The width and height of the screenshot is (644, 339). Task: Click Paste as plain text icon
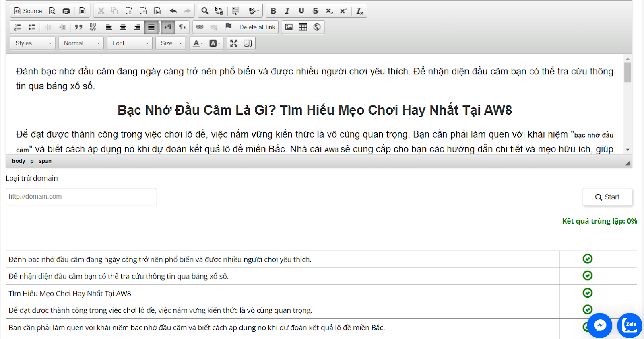pos(143,11)
